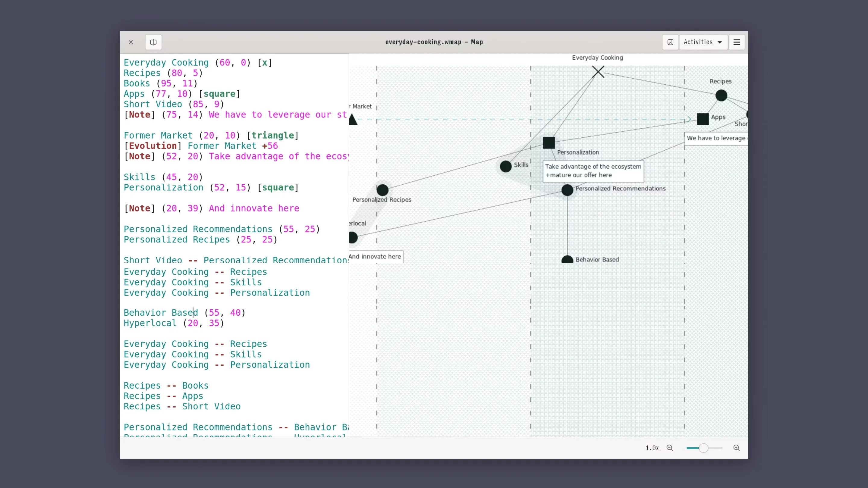
Task: Click the Apps square node
Action: [703, 119]
